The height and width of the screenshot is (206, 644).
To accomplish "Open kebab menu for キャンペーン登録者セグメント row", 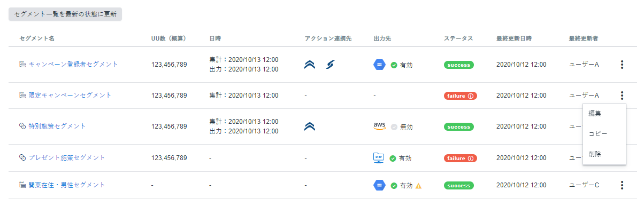I will pos(622,65).
